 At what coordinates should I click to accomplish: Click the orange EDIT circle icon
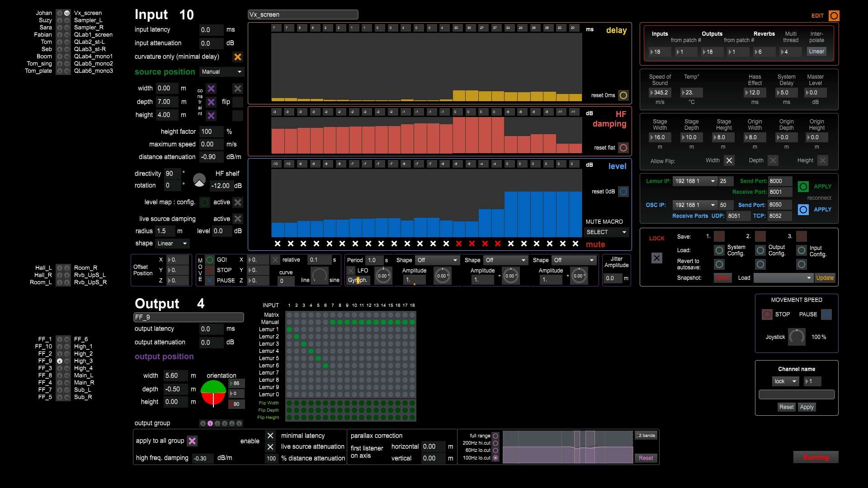tap(834, 16)
